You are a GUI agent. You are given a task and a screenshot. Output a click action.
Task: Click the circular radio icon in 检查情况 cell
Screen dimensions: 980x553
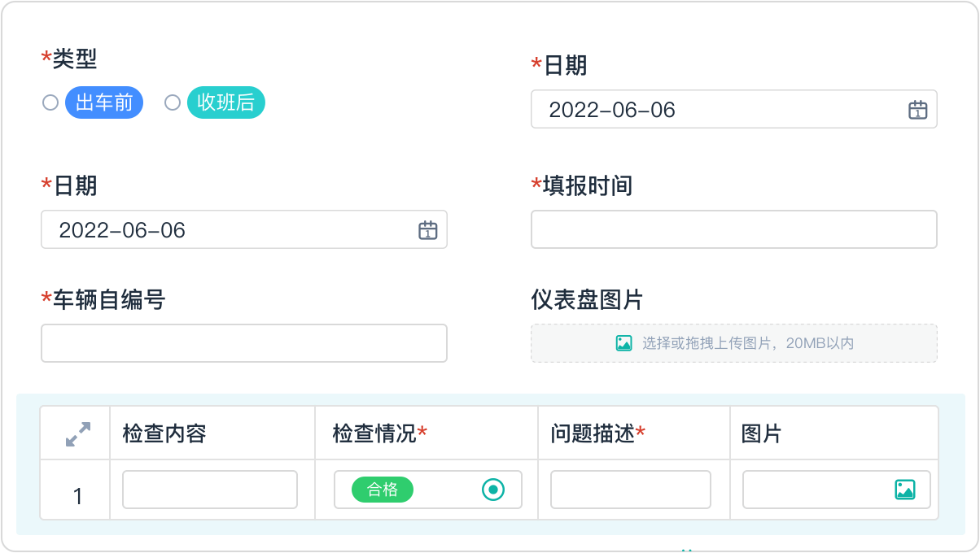tap(492, 490)
